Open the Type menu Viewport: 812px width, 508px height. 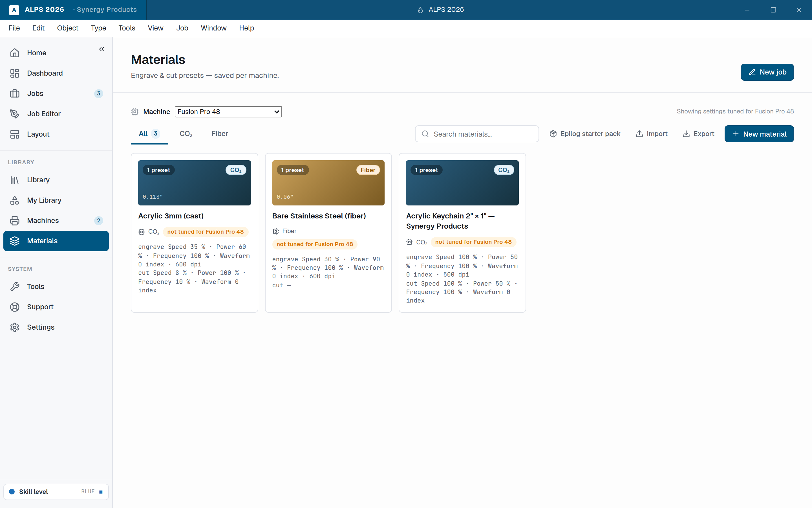[x=98, y=28]
